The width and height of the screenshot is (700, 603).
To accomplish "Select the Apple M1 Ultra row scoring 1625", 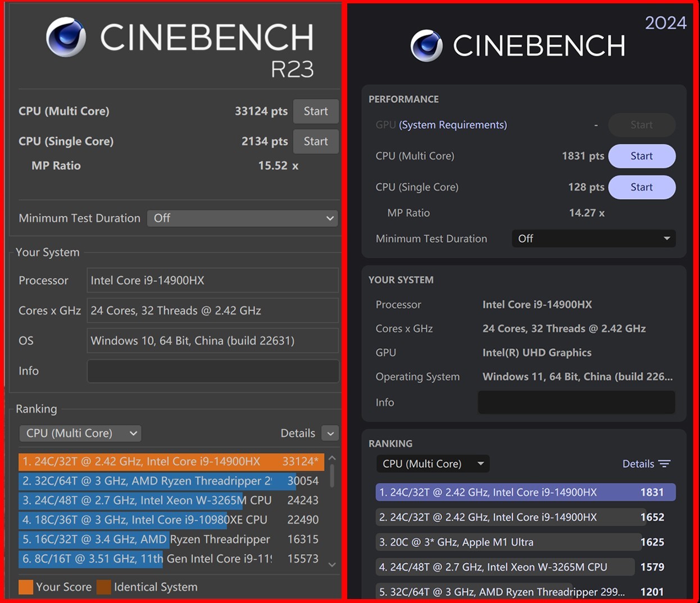I will pyautogui.click(x=526, y=542).
